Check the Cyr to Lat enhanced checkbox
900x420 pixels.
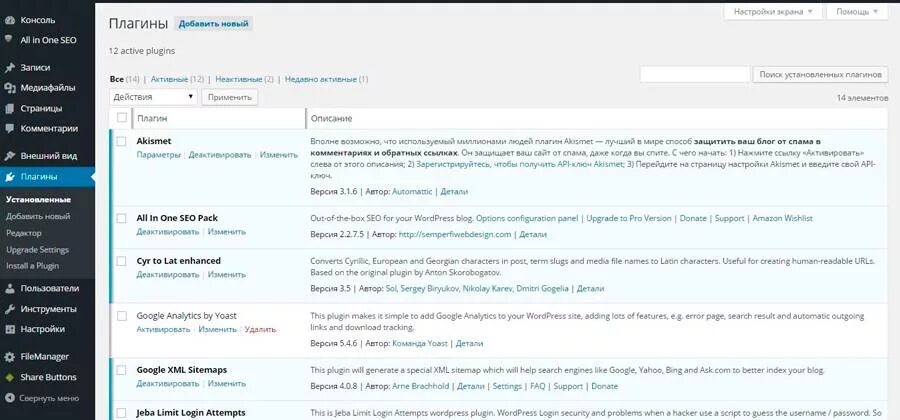coord(121,261)
